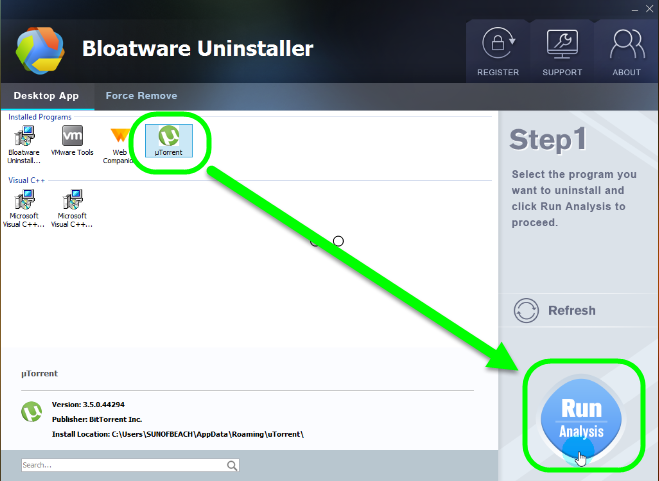Click the Install Location path text
Screen dimensions: 659x481
pyautogui.click(x=178, y=434)
